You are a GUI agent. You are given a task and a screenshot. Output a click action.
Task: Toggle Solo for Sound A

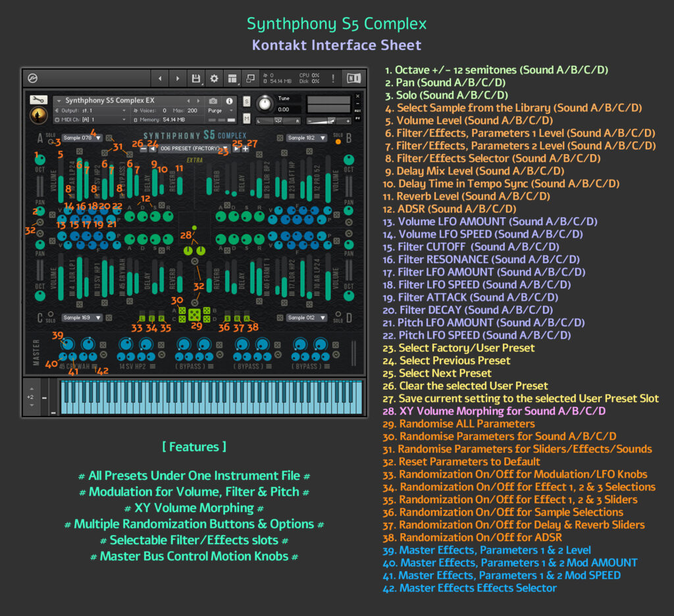pyautogui.click(x=51, y=141)
